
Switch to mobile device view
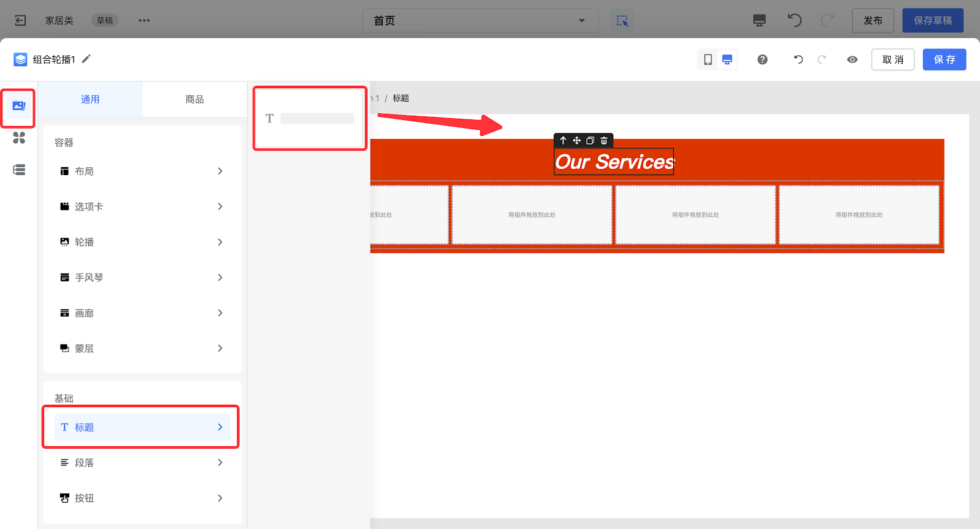pyautogui.click(x=708, y=59)
